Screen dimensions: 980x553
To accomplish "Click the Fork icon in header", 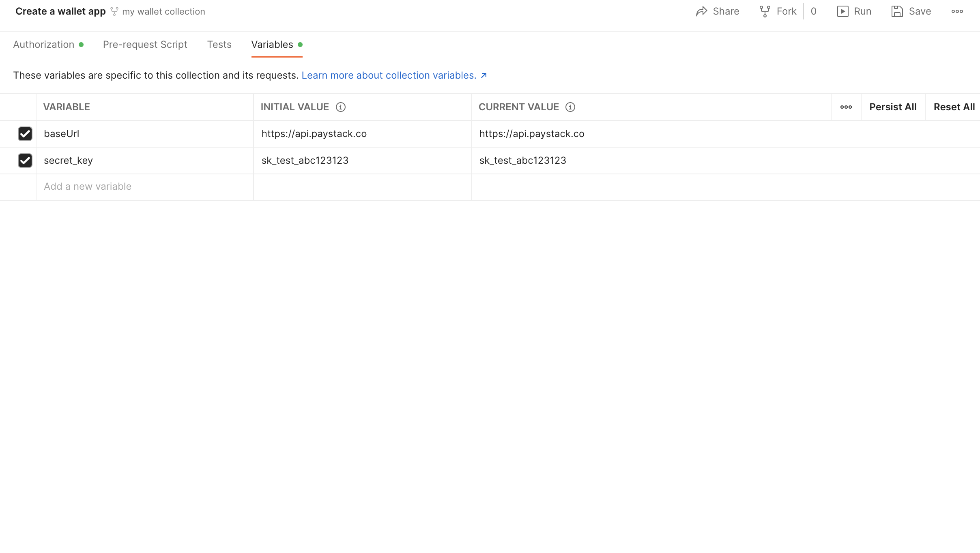I will click(x=765, y=11).
